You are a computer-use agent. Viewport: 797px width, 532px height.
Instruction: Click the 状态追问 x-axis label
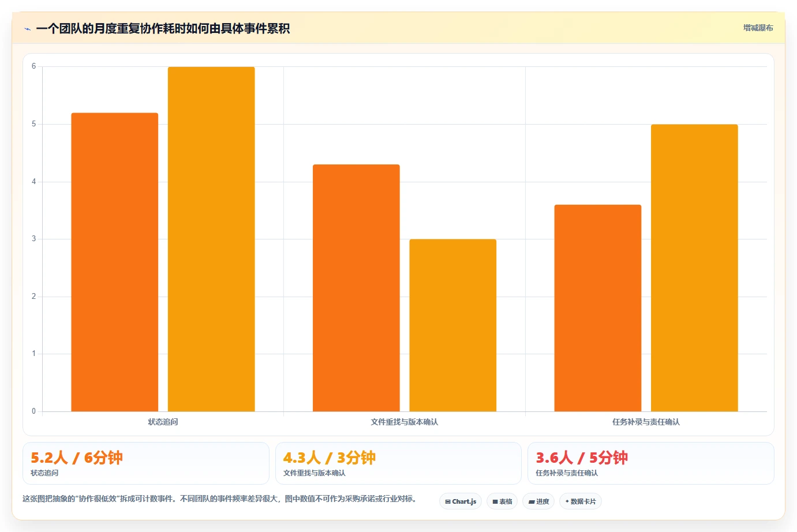tap(163, 422)
